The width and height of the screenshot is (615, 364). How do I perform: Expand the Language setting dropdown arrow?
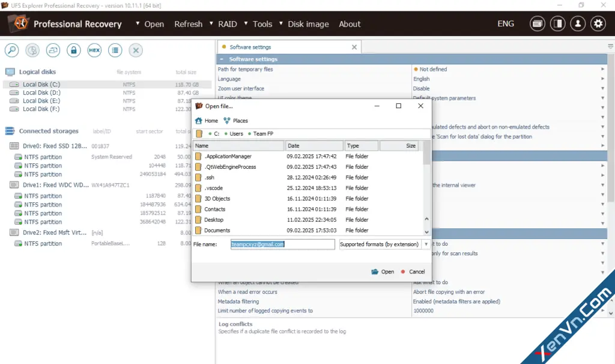(x=602, y=79)
